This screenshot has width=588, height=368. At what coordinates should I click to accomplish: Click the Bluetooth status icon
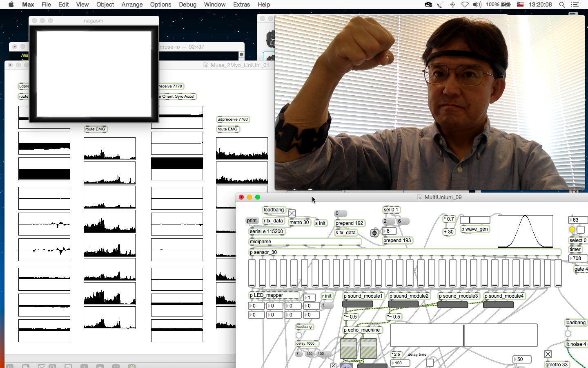[x=452, y=4]
